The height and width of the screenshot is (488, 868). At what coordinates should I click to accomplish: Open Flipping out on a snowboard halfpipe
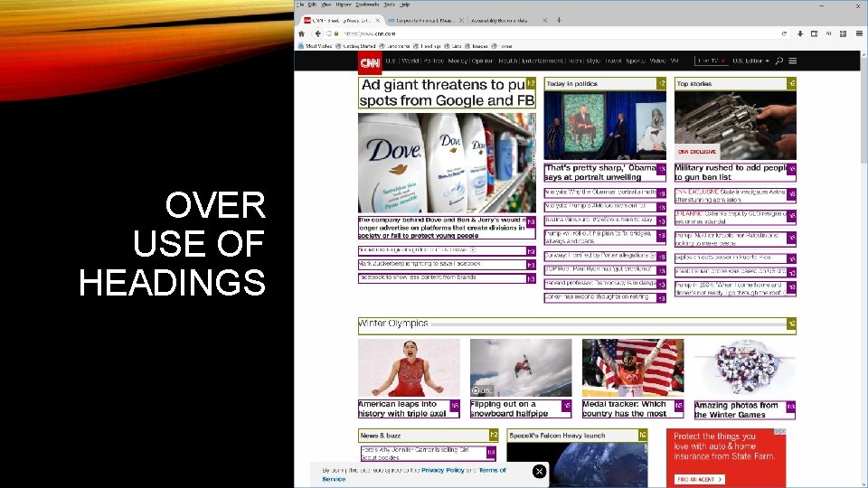pos(521,408)
